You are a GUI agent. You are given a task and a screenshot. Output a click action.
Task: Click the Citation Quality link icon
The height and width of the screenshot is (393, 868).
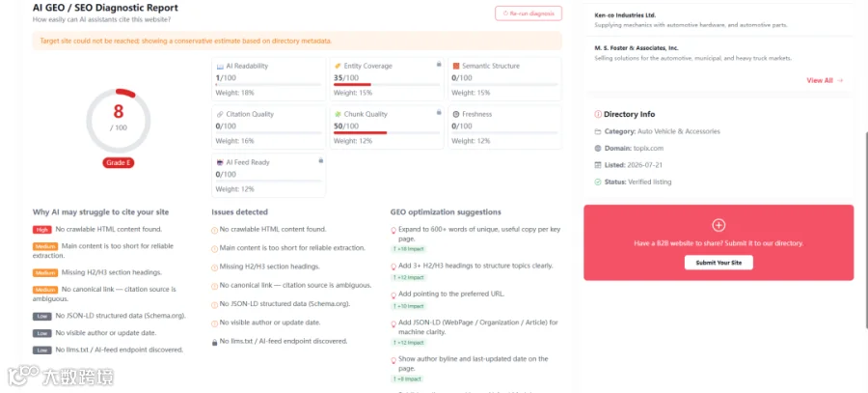(x=220, y=114)
